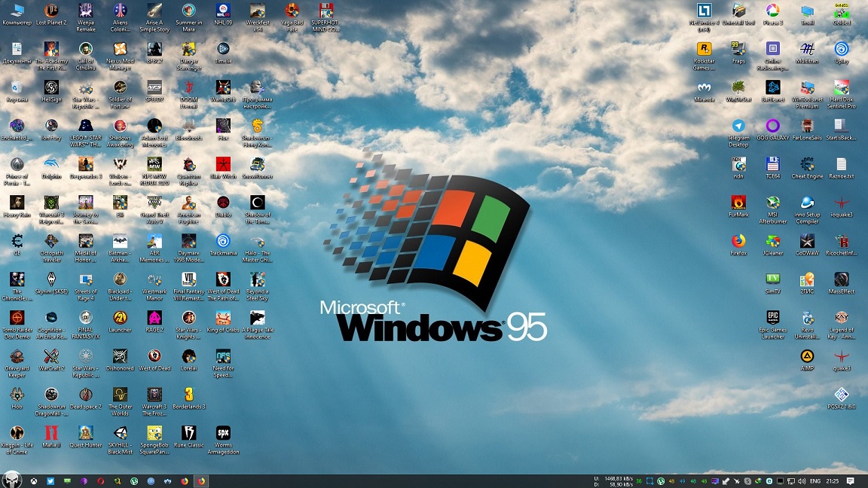Open the Opera taskbar icon

(x=101, y=481)
